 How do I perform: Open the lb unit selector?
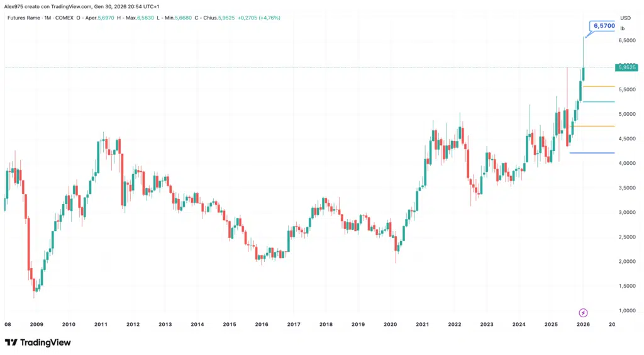coord(623,28)
